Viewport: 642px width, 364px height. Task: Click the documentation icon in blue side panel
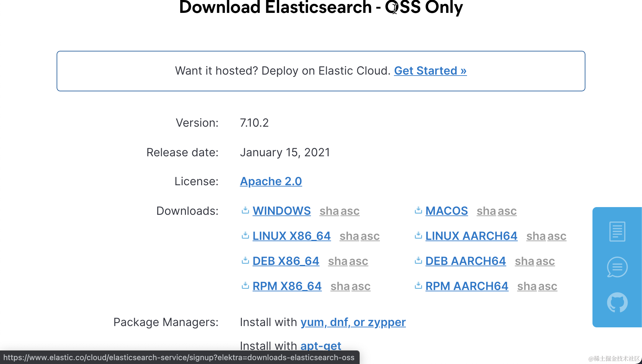point(617,232)
